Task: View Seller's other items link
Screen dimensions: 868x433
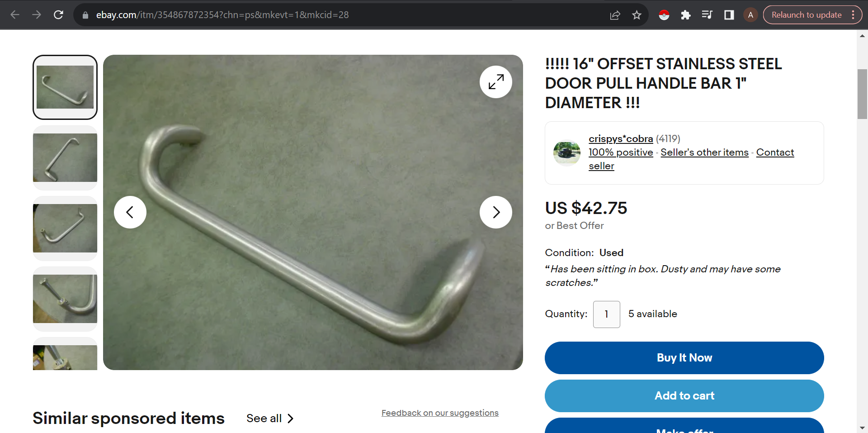Action: point(704,152)
